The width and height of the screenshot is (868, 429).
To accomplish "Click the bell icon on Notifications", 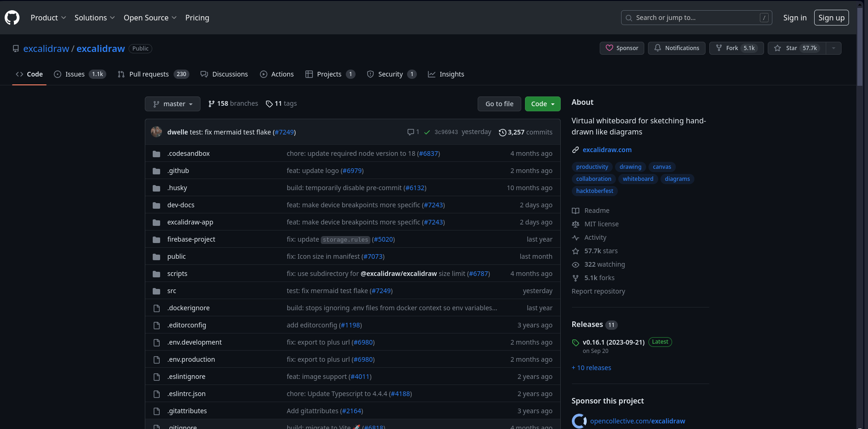I will [658, 48].
